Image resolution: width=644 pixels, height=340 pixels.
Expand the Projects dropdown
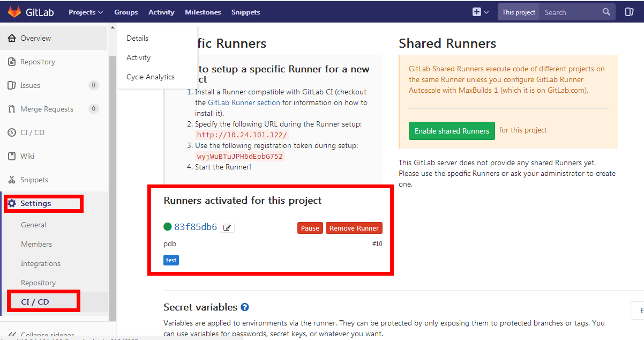[86, 12]
